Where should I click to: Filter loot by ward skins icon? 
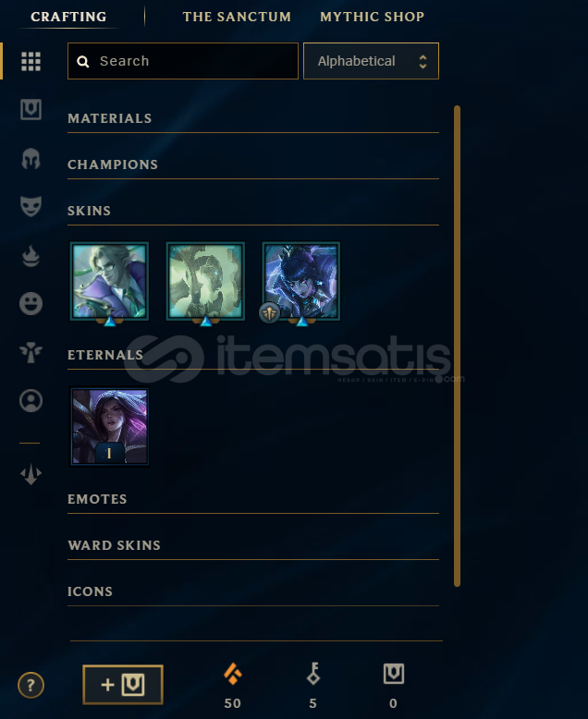tap(31, 352)
